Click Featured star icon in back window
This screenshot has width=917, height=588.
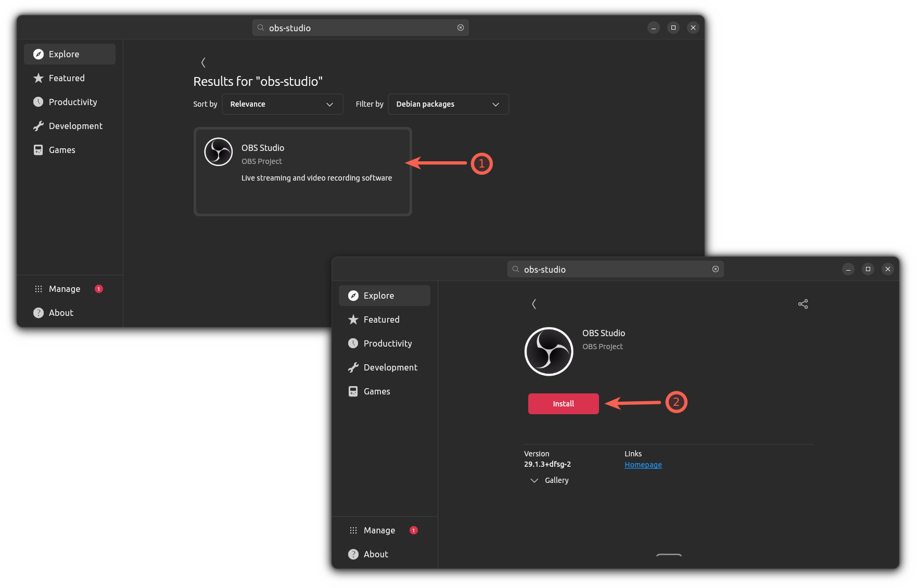click(39, 78)
